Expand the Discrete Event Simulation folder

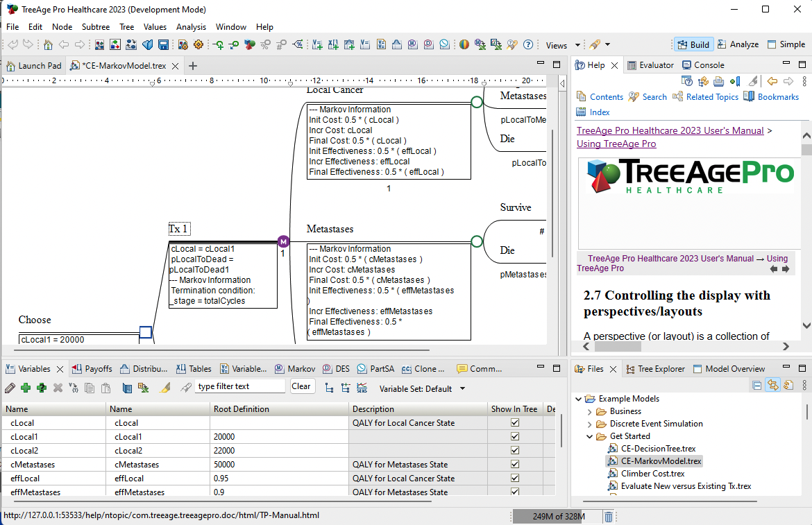pyautogui.click(x=589, y=424)
